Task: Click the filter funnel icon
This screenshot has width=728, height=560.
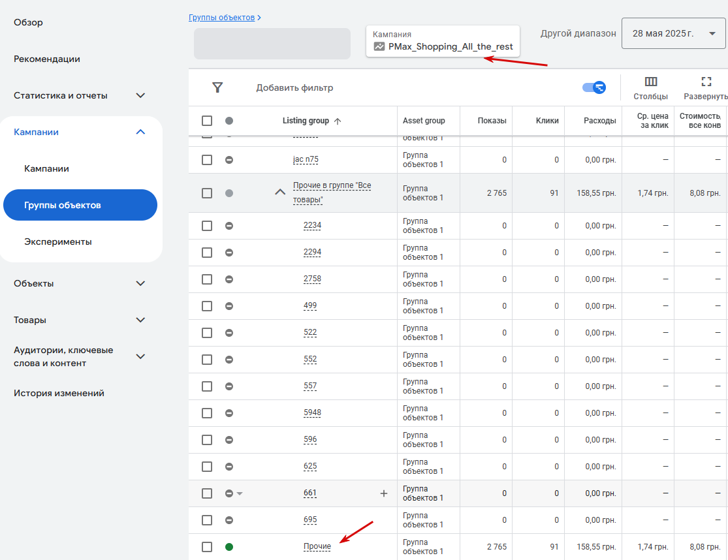Action: (217, 87)
